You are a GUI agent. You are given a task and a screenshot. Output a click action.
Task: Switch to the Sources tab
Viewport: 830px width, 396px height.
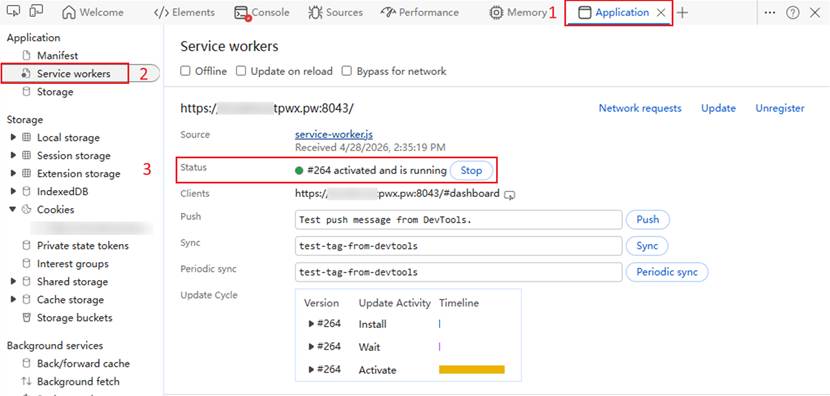tap(335, 13)
